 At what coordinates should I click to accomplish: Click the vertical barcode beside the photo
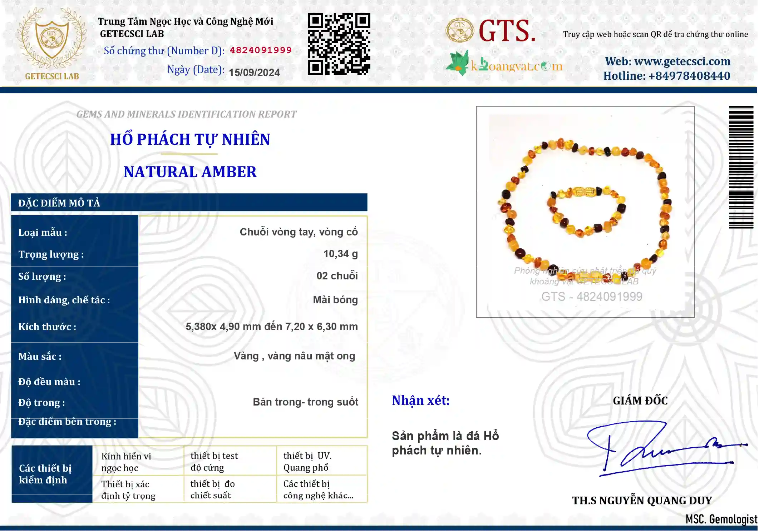741,167
